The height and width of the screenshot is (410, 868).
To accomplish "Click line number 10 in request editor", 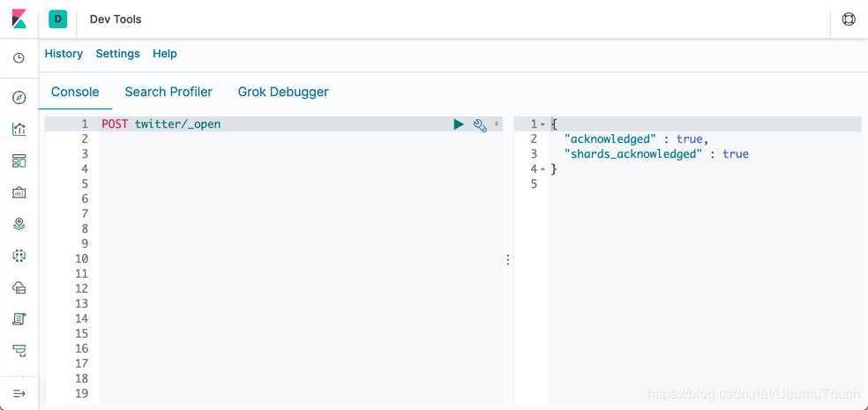I will (82, 258).
